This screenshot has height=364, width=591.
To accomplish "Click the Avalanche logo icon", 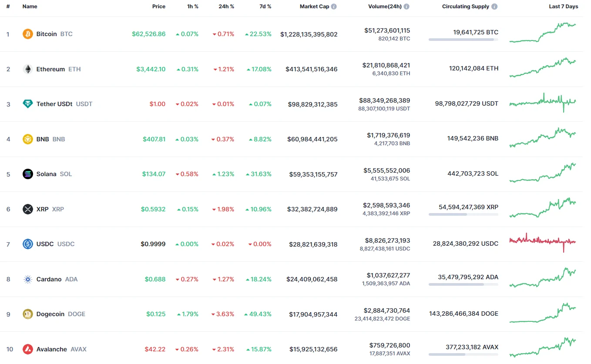I will click(x=28, y=349).
